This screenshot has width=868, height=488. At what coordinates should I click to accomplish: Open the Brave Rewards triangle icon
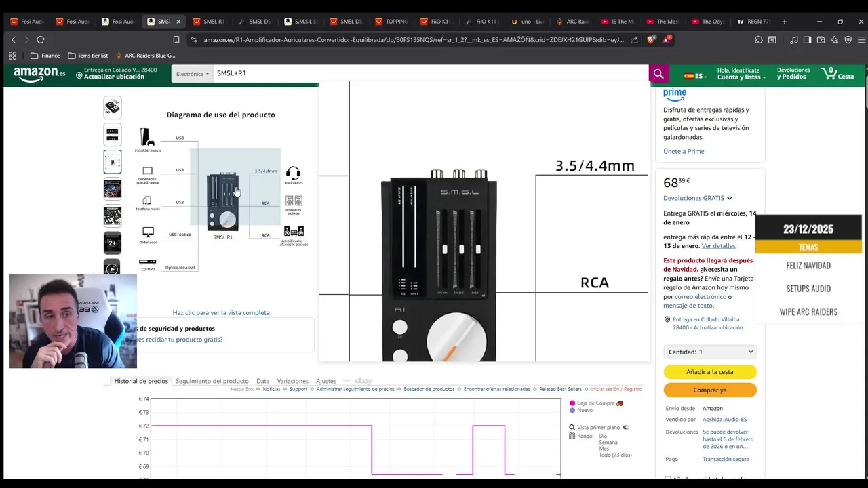[666, 40]
